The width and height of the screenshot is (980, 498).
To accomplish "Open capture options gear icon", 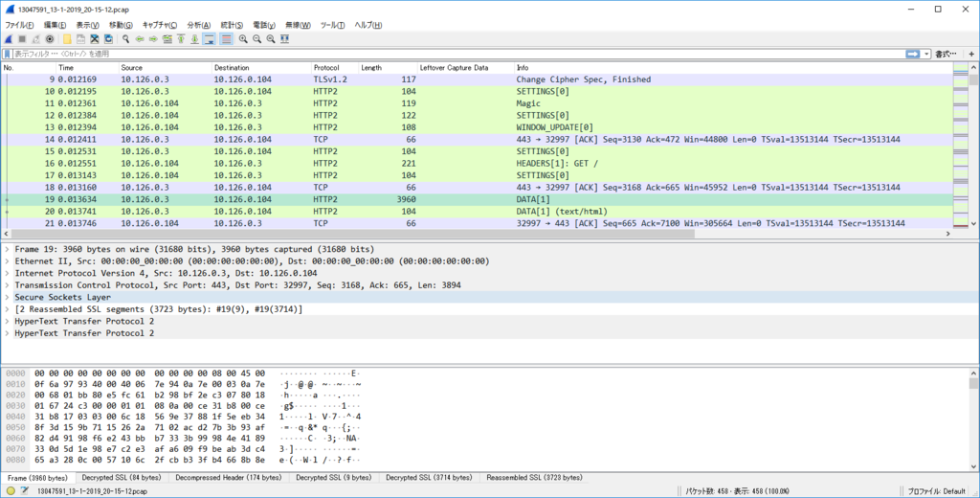I will 50,39.
